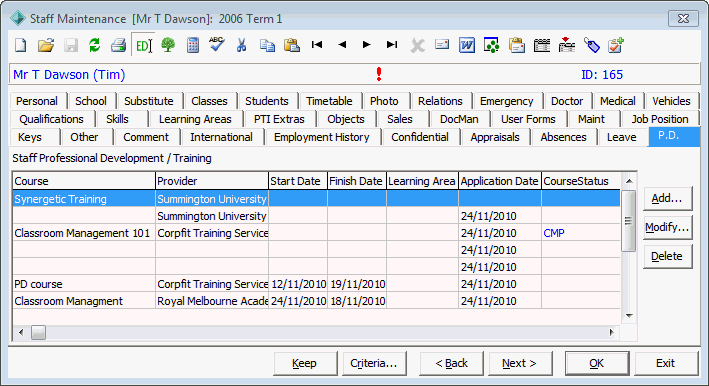Click the blue tag icon
Image resolution: width=709 pixels, height=386 pixels.
591,45
